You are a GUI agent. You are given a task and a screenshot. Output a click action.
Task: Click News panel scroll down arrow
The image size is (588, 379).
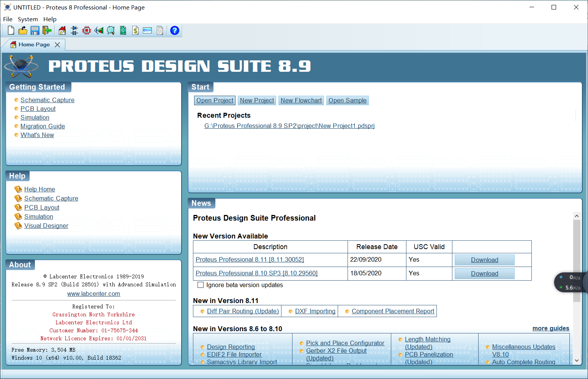pyautogui.click(x=577, y=360)
